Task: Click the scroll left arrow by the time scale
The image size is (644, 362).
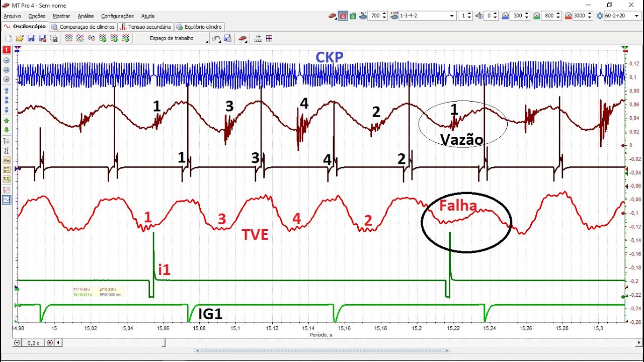Action: tap(58, 343)
